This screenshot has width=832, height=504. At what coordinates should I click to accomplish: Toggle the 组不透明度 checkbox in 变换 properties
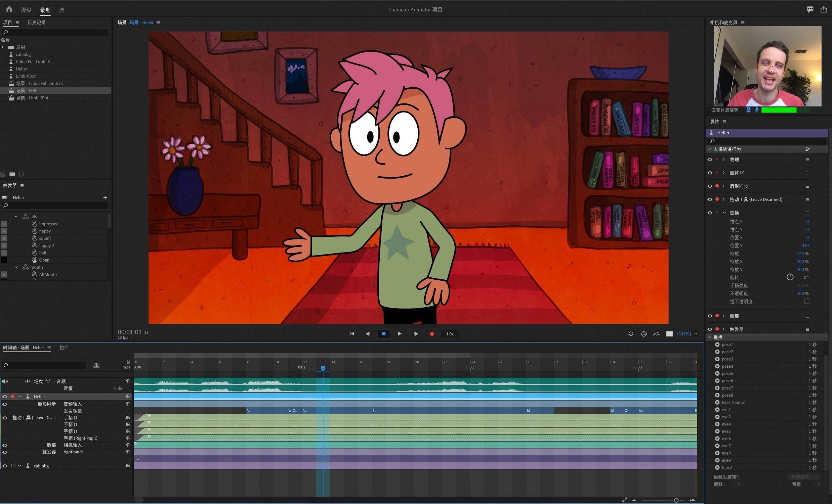tap(807, 301)
